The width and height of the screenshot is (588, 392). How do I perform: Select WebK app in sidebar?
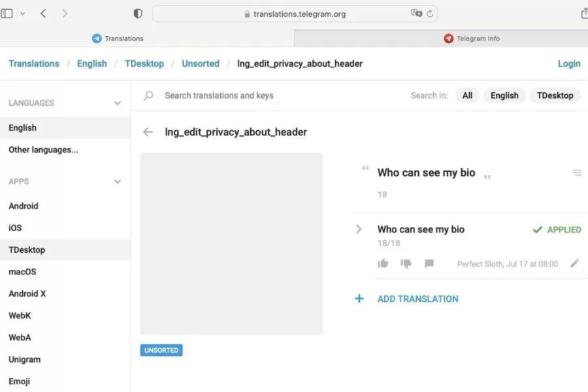(x=65, y=316)
